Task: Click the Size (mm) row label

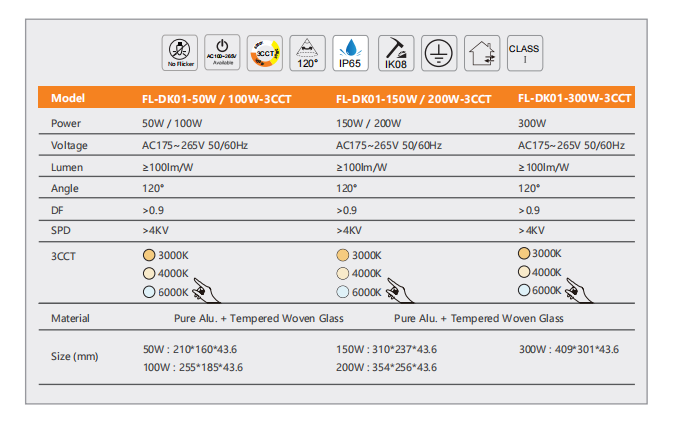Action: (75, 357)
